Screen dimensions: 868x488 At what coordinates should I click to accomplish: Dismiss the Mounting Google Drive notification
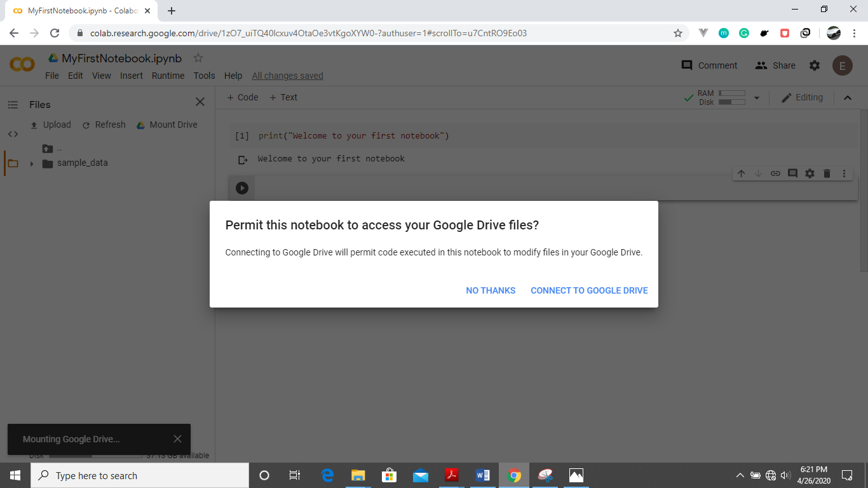[x=177, y=439]
